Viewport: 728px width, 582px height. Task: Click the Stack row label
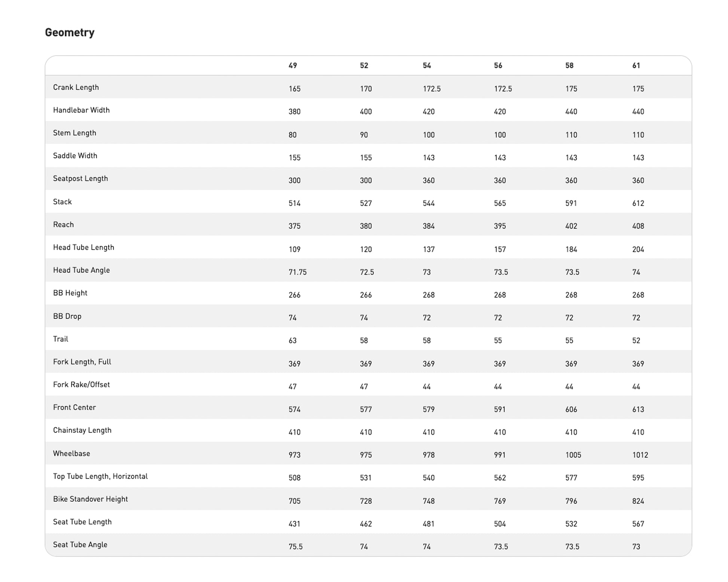62,202
